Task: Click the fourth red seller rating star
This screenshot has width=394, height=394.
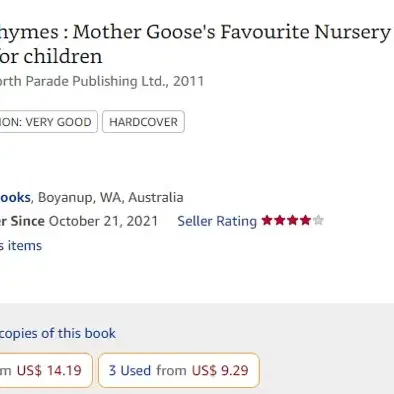Action: pyautogui.click(x=305, y=220)
